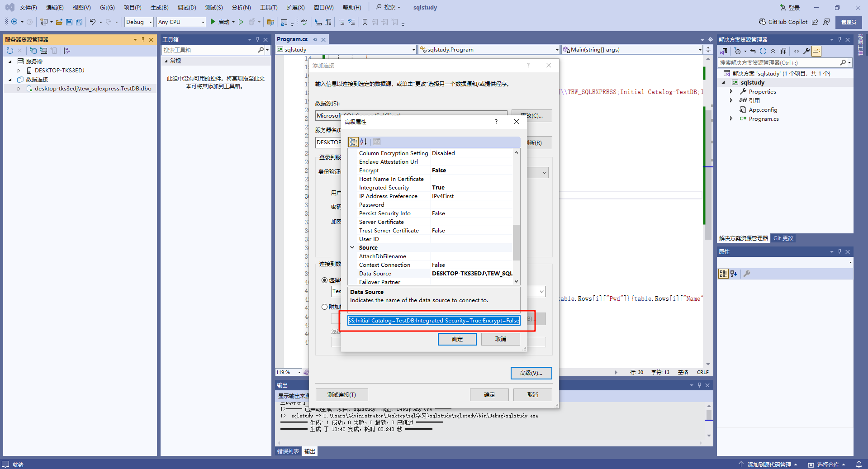Image resolution: width=868 pixels, height=469 pixels.
Task: Open the 工具(T) menu
Action: coord(269,7)
